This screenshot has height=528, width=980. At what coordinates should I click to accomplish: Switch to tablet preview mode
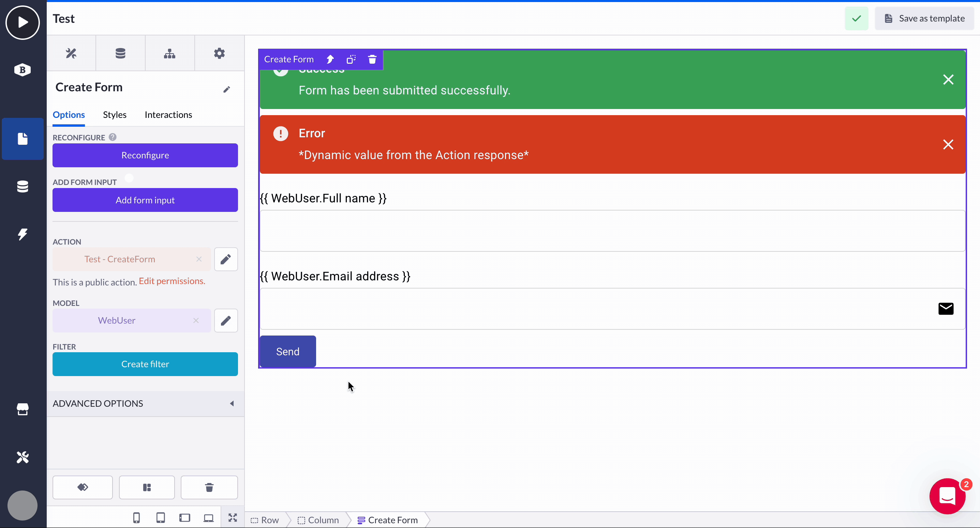coord(161,517)
